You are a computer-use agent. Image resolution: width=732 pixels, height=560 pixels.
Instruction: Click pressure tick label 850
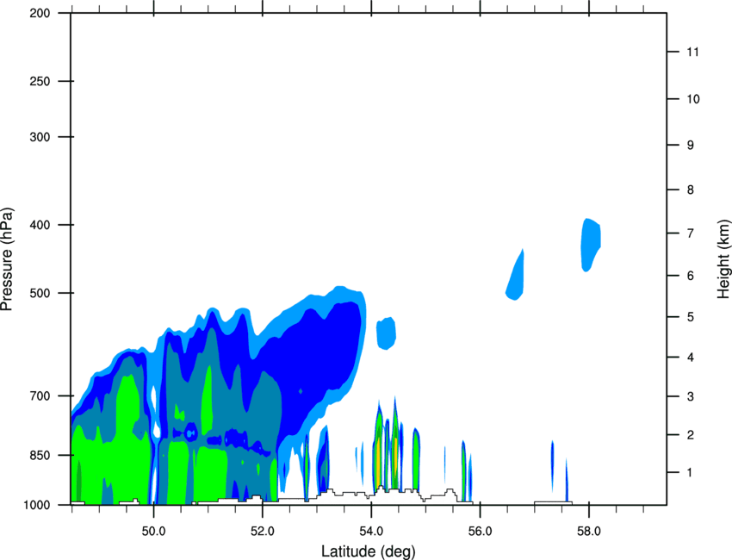[40, 455]
